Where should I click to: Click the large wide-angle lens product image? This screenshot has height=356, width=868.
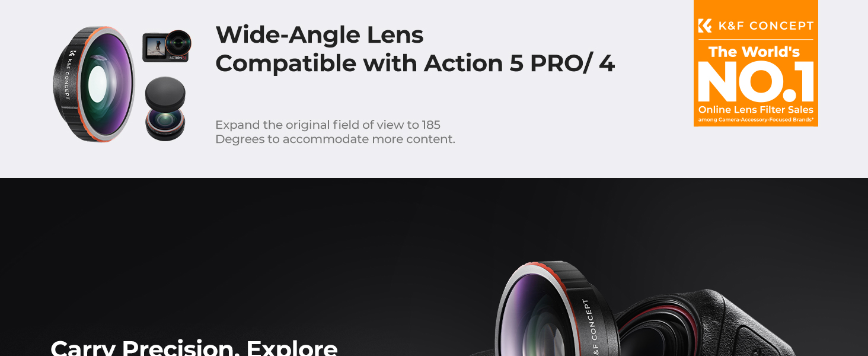click(94, 84)
